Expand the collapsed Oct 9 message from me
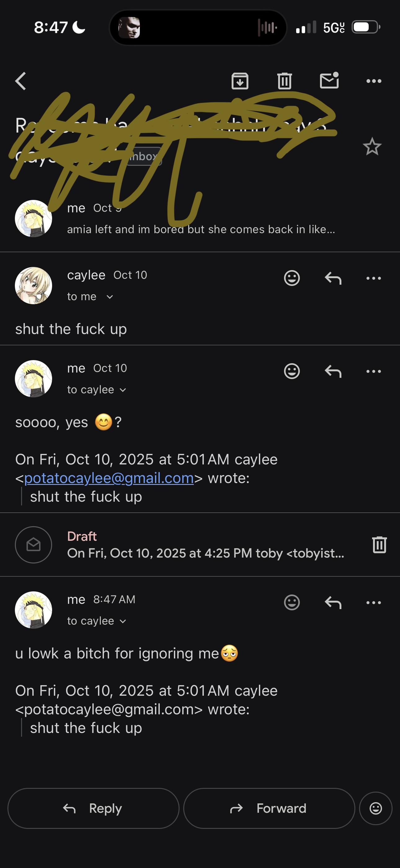The height and width of the screenshot is (868, 400). click(x=201, y=229)
